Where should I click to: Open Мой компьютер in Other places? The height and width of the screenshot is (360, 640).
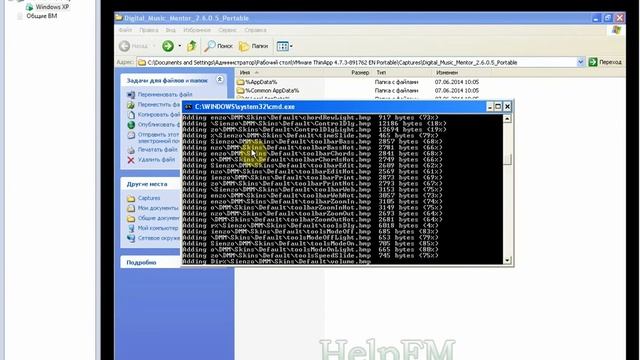point(158,228)
